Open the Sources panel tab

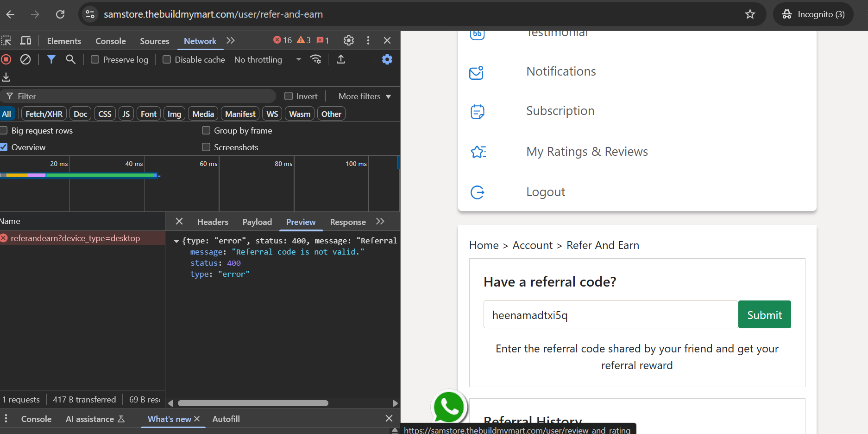coord(155,41)
